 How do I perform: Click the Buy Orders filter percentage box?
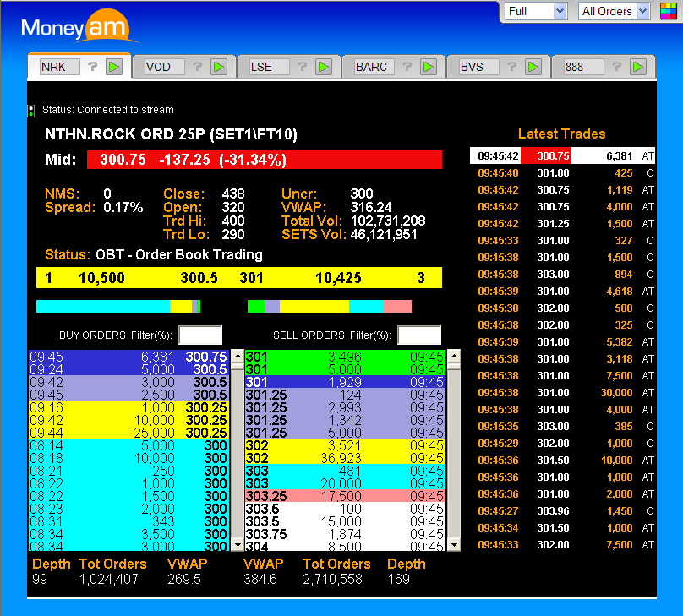[x=200, y=335]
